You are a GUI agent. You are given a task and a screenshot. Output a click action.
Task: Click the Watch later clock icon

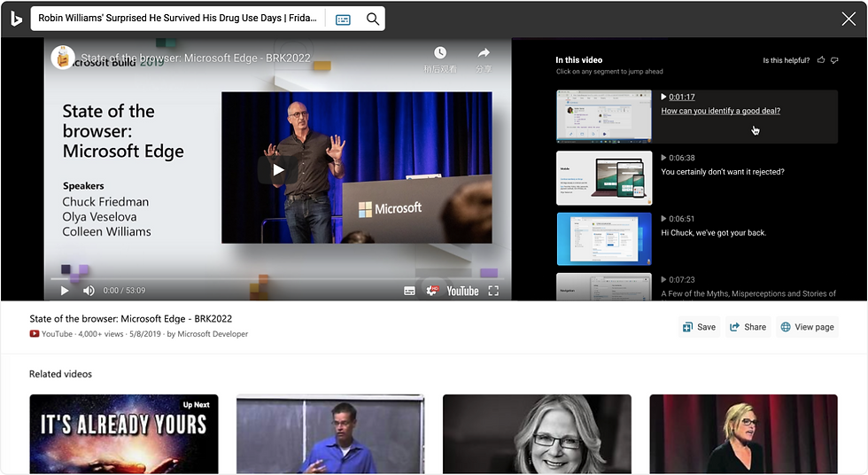point(440,52)
